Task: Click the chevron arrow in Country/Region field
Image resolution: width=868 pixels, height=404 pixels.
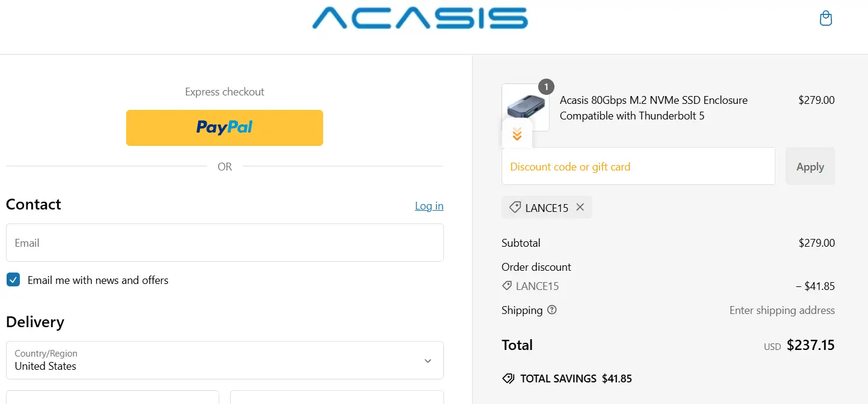Action: (x=428, y=361)
